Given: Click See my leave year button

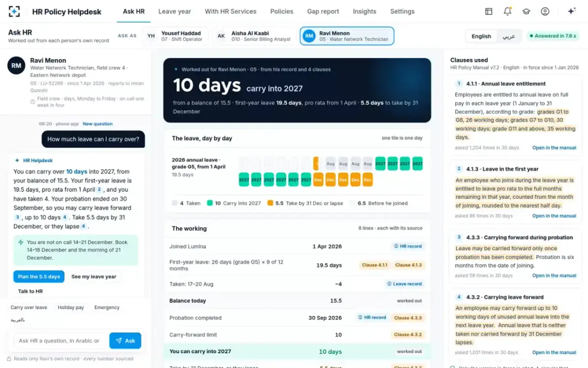Looking at the screenshot, I should click(94, 277).
